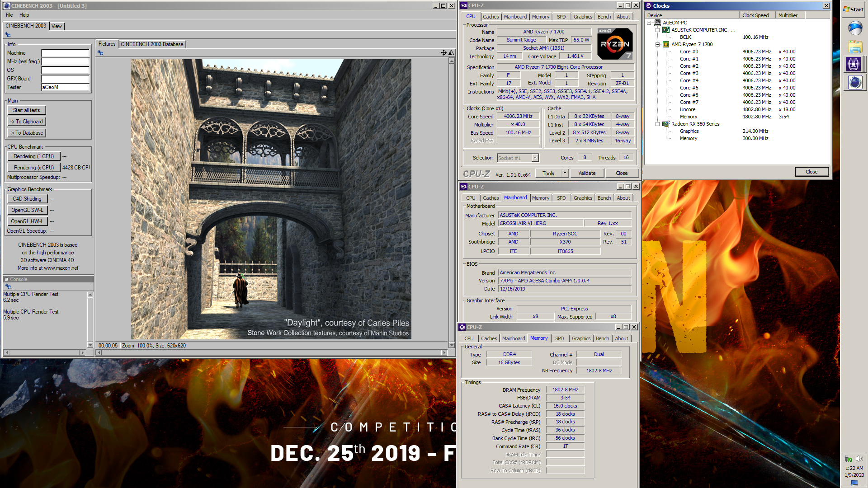This screenshot has width=868, height=488.
Task: Click the Close button beside Validate
Action: point(622,173)
